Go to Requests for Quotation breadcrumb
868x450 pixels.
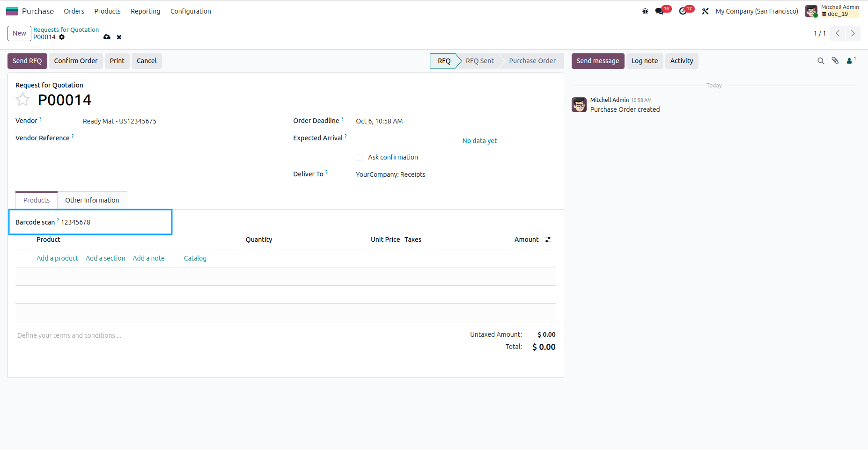[x=66, y=29]
